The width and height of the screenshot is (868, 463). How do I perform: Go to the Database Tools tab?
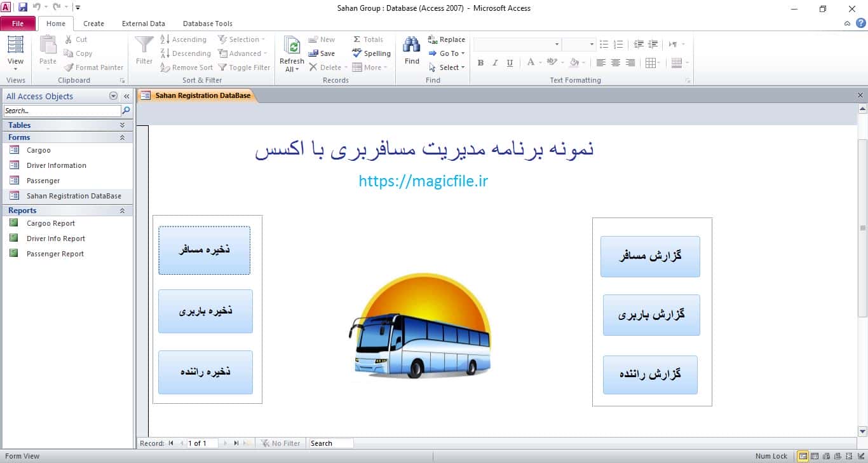208,24
